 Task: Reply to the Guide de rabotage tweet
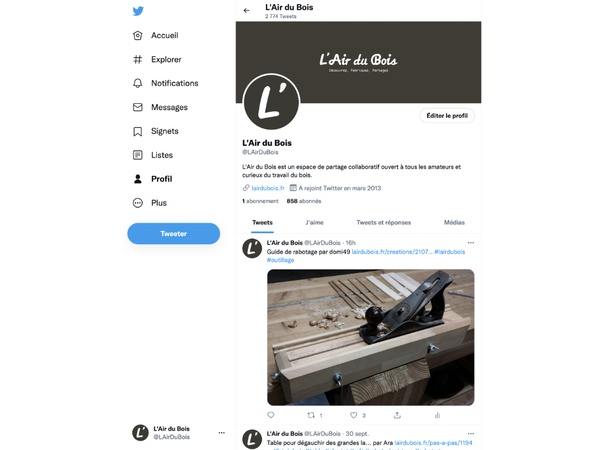[x=271, y=415]
